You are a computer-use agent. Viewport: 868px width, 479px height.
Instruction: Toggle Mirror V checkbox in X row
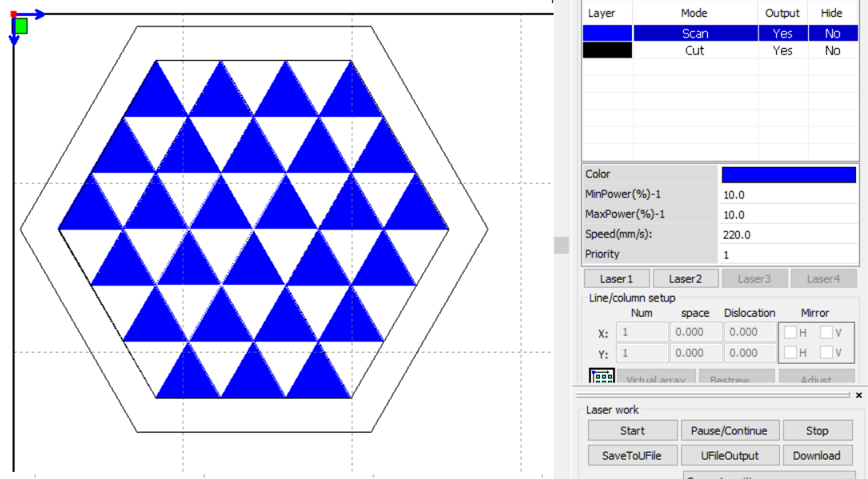coord(826,333)
